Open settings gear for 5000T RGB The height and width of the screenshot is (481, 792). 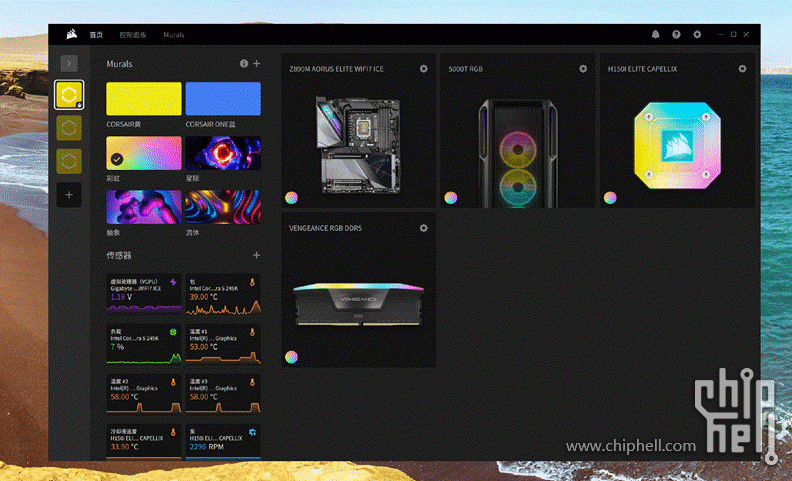click(583, 69)
